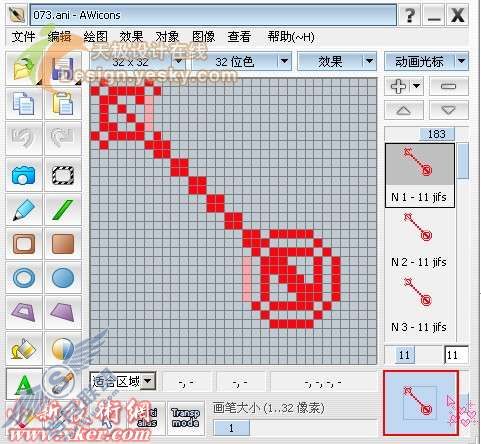This screenshot has width=481, height=444.
Task: Click the minus remove frame button
Action: coord(449,87)
